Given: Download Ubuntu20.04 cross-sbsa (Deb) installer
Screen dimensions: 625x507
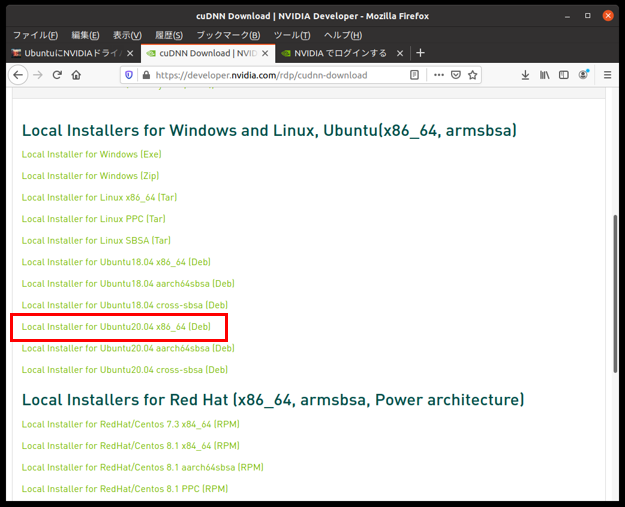Looking at the screenshot, I should pyautogui.click(x=125, y=369).
